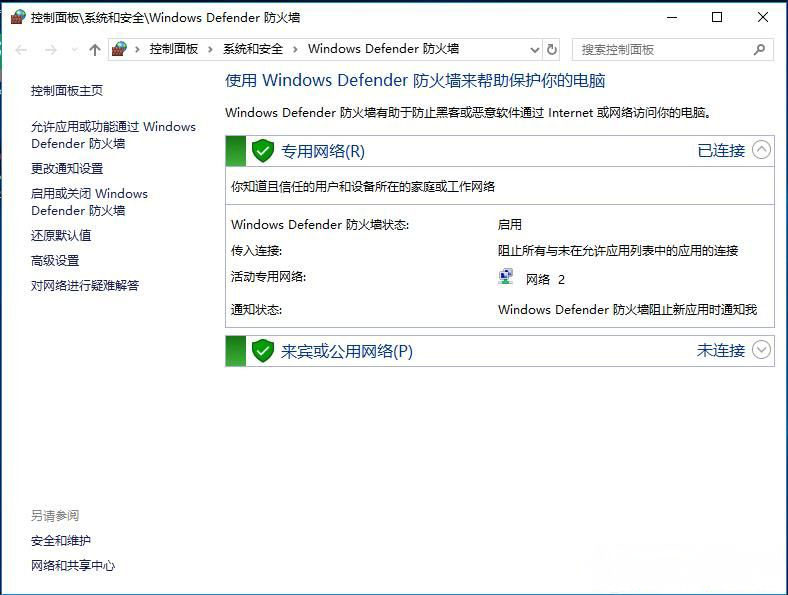Collapse 专用网络 section with up chevron

click(x=761, y=150)
